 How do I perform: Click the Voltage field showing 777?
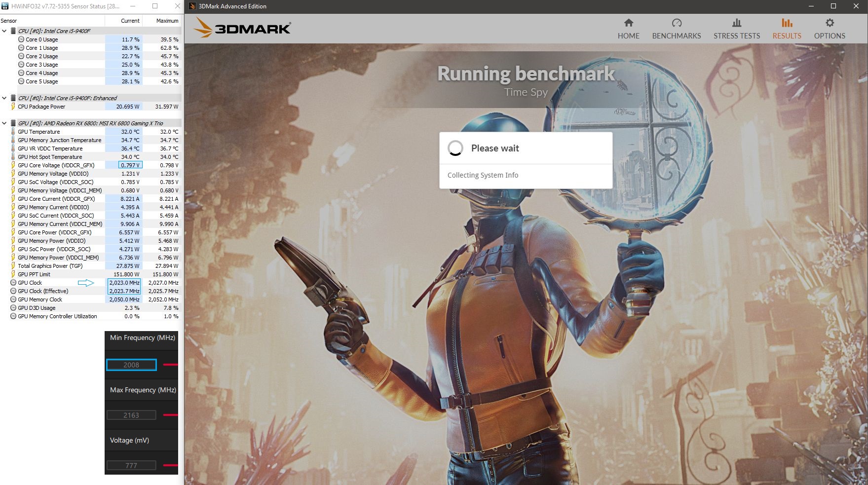[x=131, y=465]
